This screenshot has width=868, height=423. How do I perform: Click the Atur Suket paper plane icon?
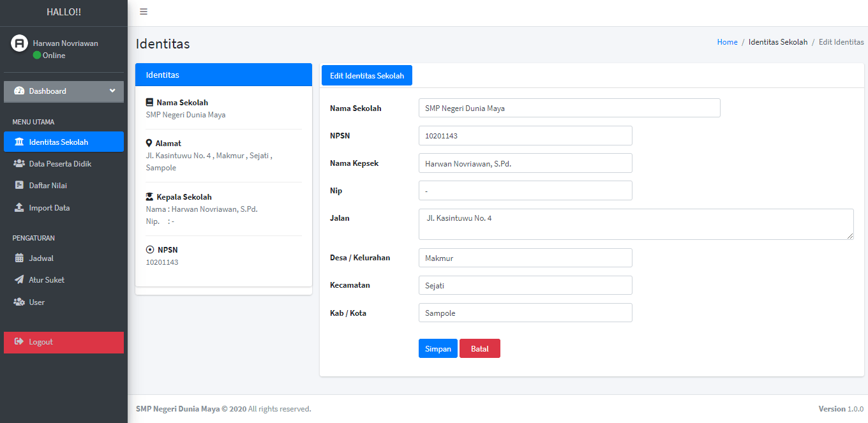[19, 280]
